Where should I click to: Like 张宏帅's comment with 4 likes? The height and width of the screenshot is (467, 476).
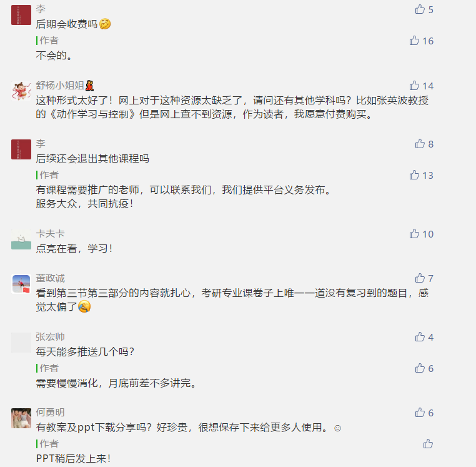click(420, 337)
